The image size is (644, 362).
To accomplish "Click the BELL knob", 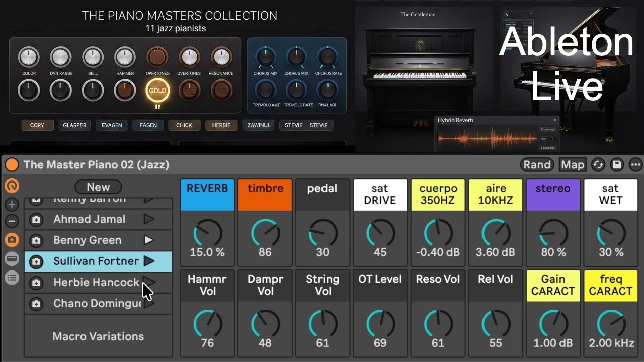I will click(x=93, y=58).
